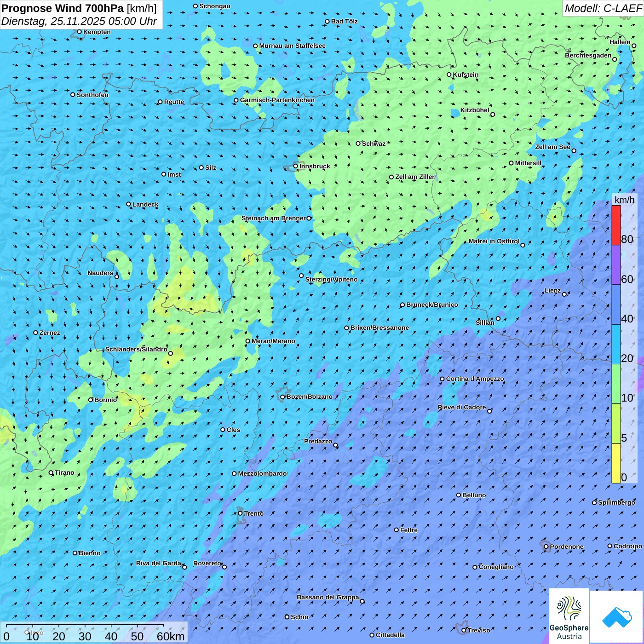Click the 'Conegliano' label
Viewport: 644px width, 644px height.
(496, 567)
